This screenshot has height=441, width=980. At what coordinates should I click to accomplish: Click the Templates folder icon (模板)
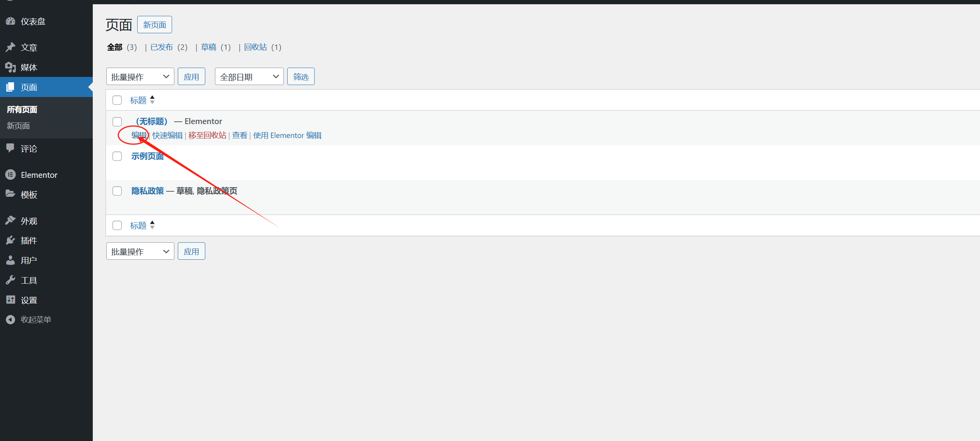click(10, 194)
